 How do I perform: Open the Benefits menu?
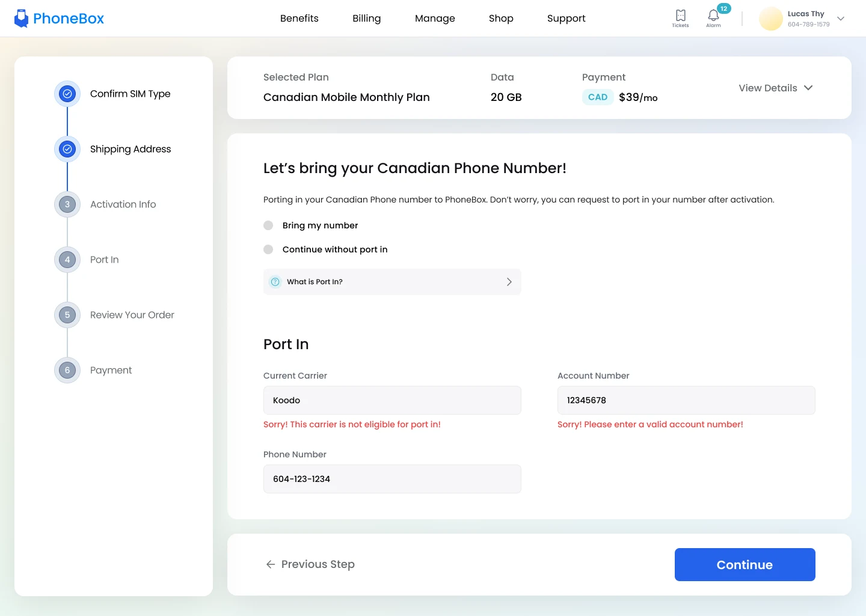point(299,18)
